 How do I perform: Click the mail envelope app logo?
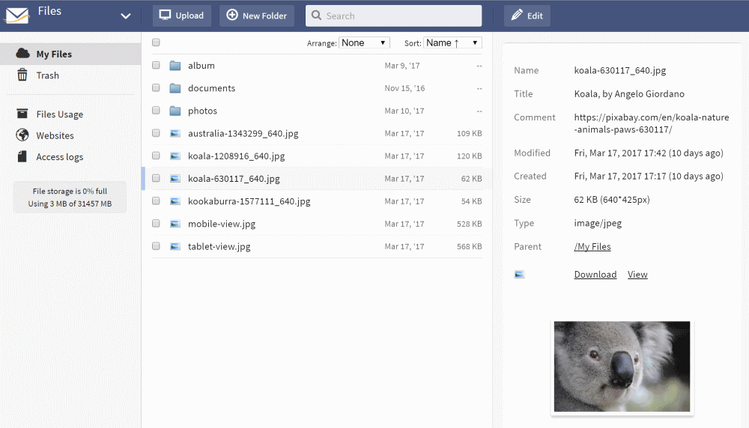pyautogui.click(x=17, y=15)
